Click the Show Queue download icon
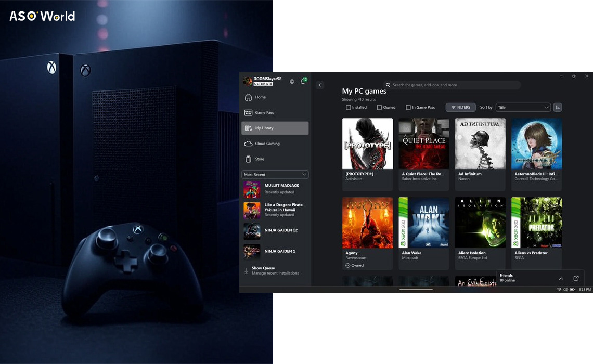 coord(246,271)
